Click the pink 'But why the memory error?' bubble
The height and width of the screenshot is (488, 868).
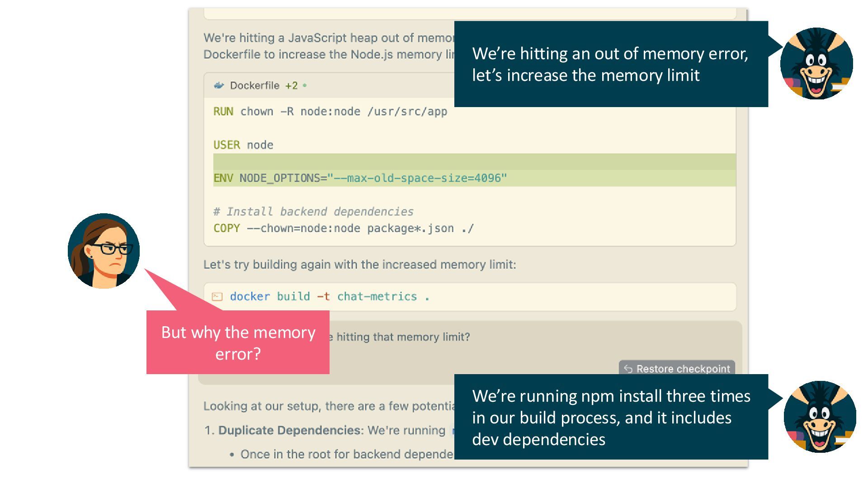coord(238,343)
